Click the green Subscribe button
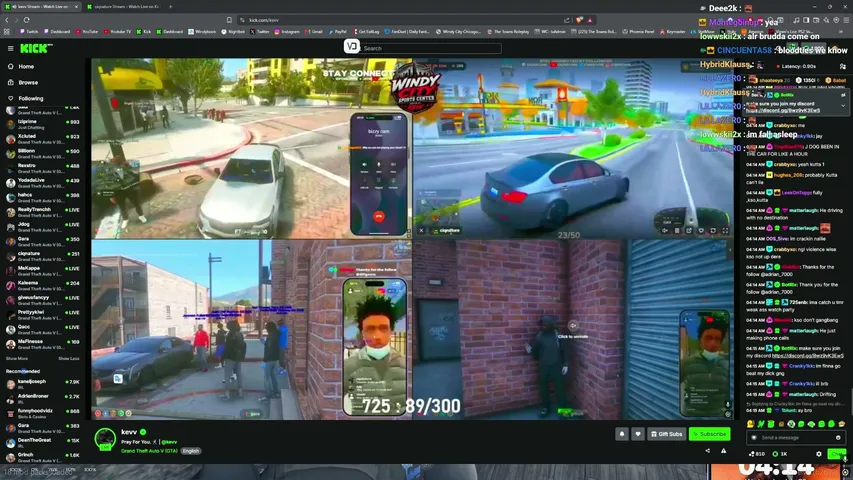This screenshot has width=853, height=480. [709, 434]
